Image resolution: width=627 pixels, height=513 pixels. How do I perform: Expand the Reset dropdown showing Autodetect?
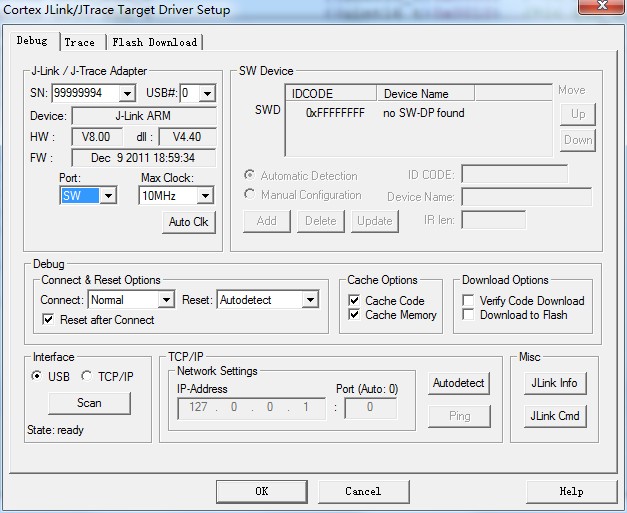click(x=310, y=300)
